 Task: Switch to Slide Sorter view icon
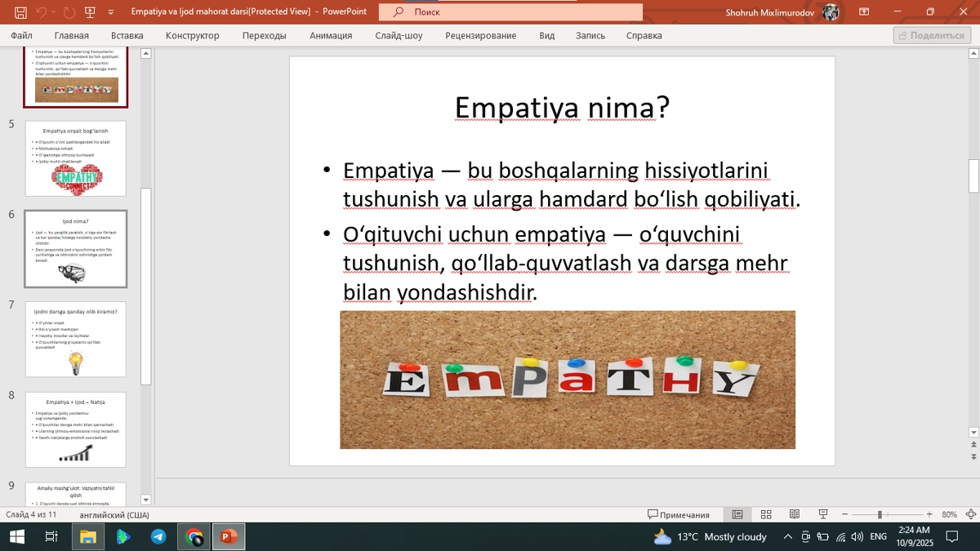[766, 514]
